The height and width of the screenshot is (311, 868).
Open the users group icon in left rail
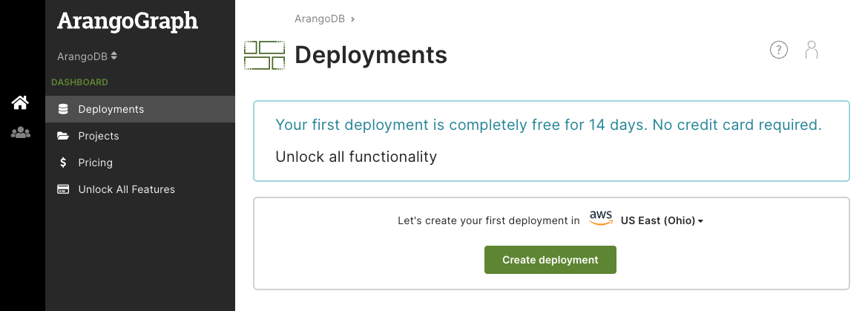pos(21,133)
